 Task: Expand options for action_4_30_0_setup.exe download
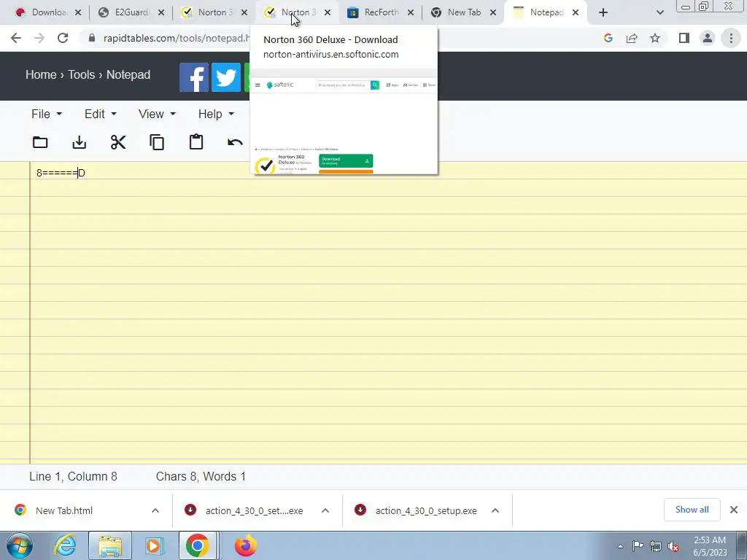tap(495, 510)
